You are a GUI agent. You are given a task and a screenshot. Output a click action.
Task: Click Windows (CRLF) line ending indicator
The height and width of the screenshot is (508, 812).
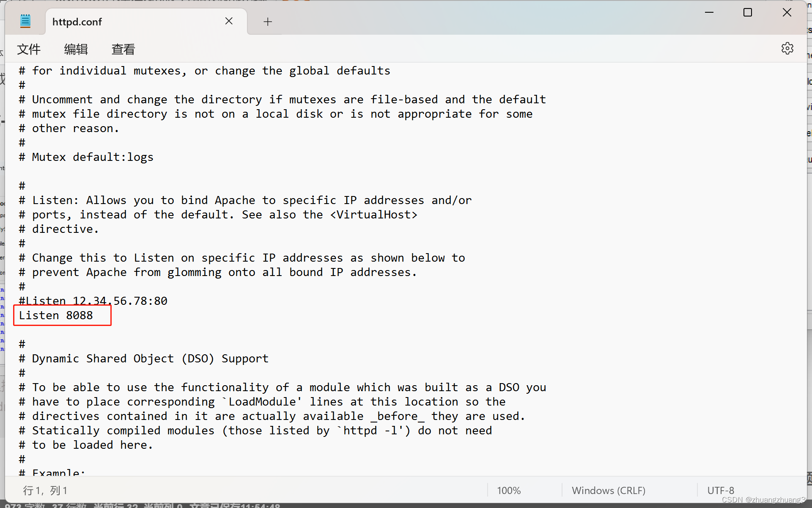[608, 490]
